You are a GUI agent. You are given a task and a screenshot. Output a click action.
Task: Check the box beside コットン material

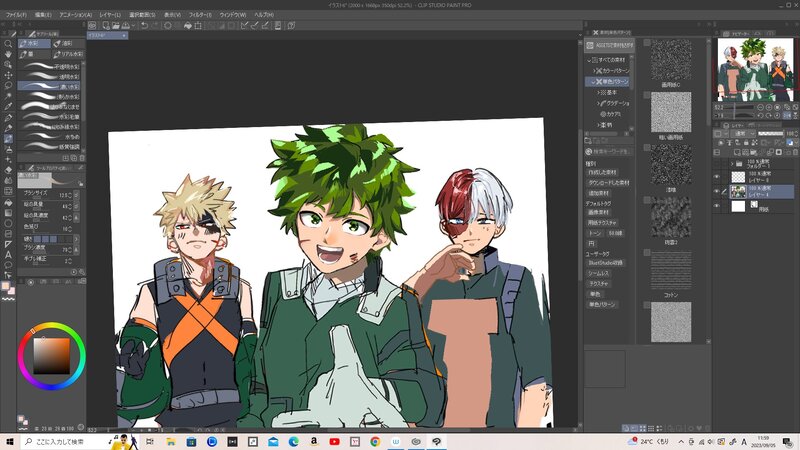click(646, 253)
